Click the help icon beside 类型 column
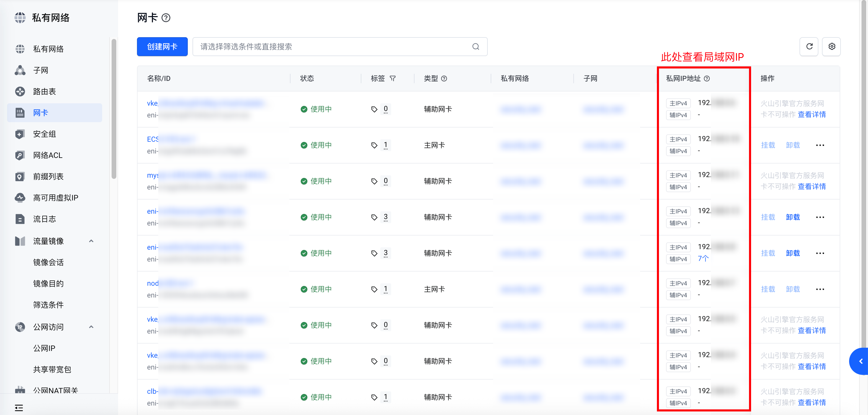 [444, 79]
